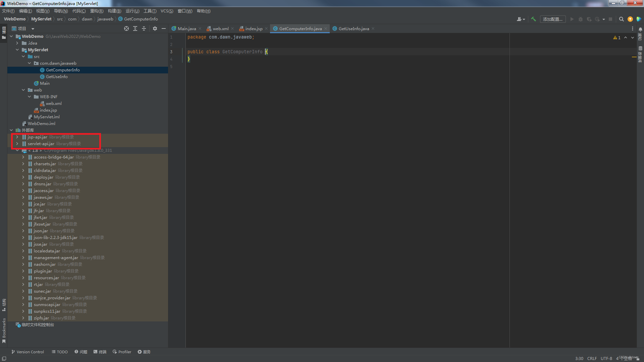Toggle the Bookmarks side panel
The width and height of the screenshot is (644, 362).
[x=4, y=330]
